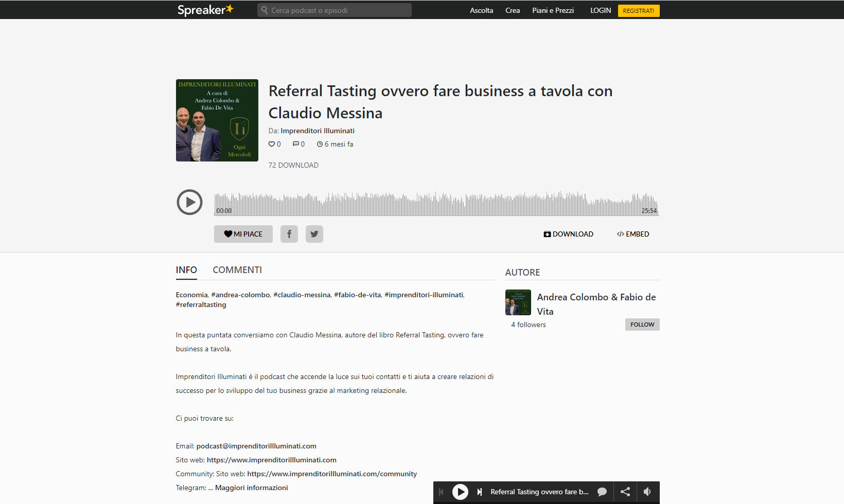This screenshot has width=844, height=504.
Task: Open the mini player episode title
Action: (x=539, y=492)
